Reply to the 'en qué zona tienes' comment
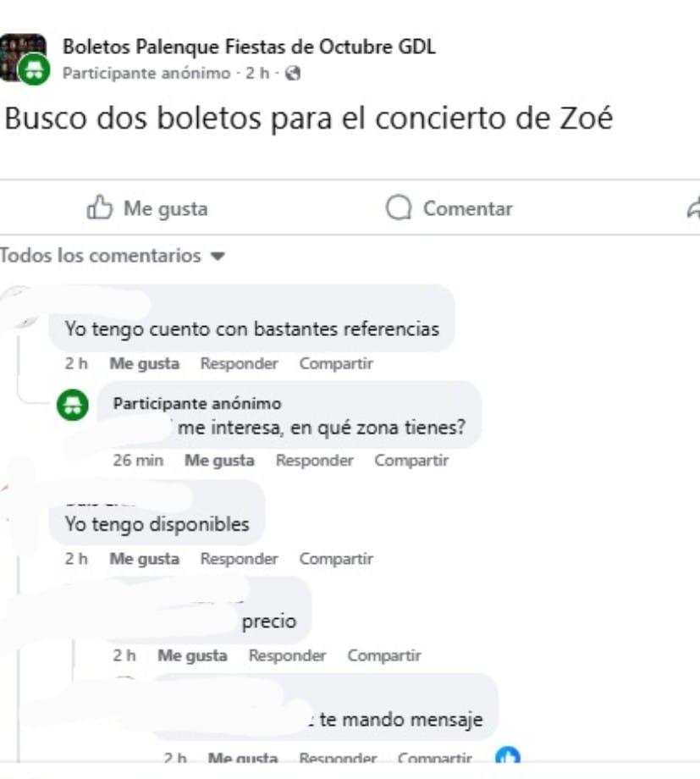Image resolution: width=700 pixels, height=779 pixels. pyautogui.click(x=315, y=461)
